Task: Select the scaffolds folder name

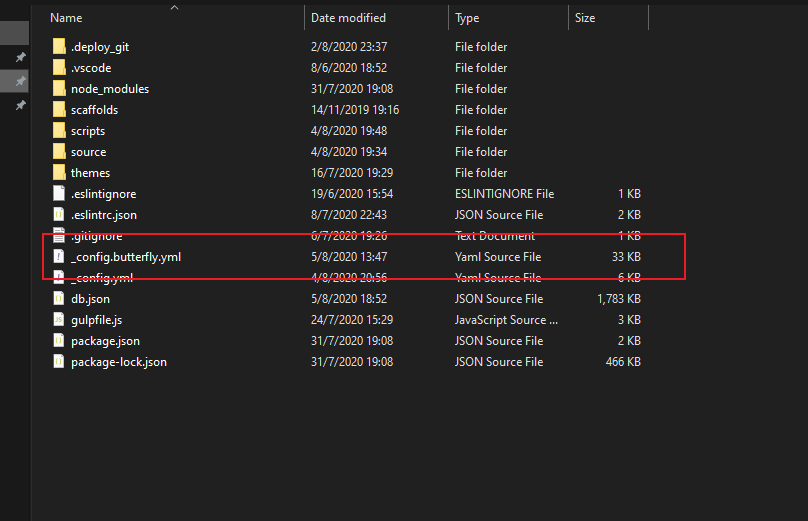Action: [x=94, y=110]
